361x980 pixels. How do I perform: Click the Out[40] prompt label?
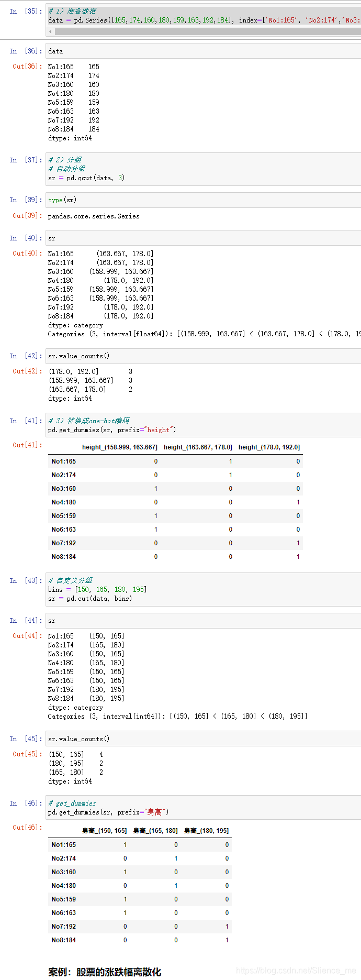pyautogui.click(x=27, y=254)
